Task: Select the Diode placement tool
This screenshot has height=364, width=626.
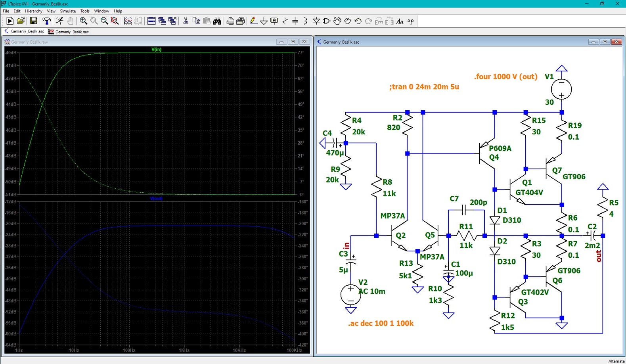Action: coord(316,21)
